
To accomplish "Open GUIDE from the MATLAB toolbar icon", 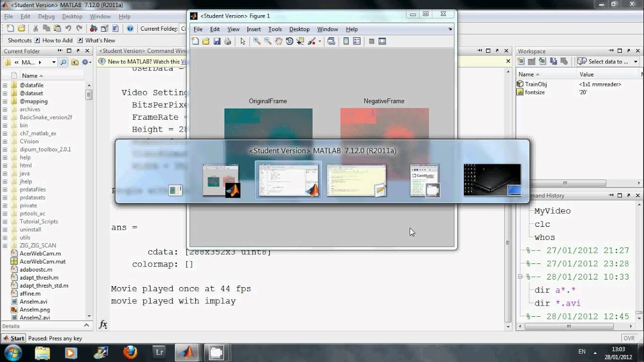I will (105, 29).
